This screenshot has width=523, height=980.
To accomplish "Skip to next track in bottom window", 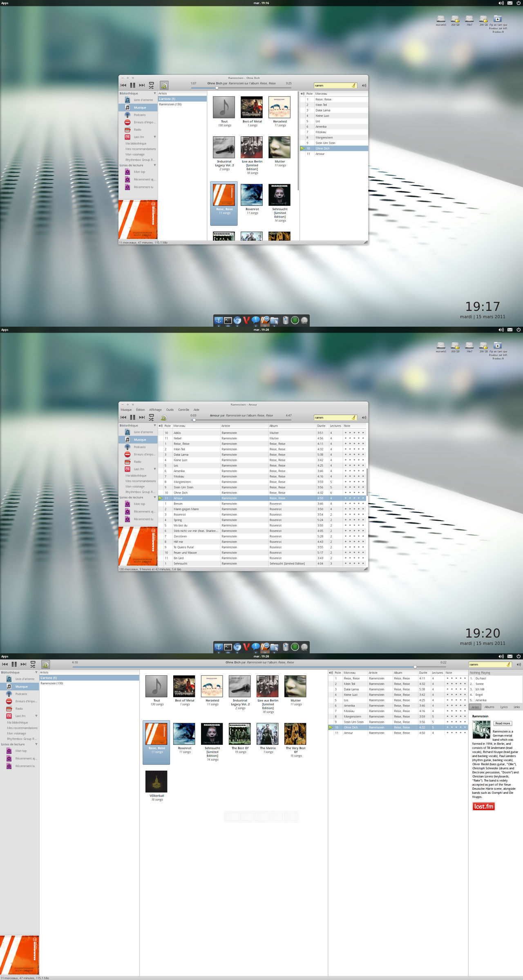I will (23, 664).
